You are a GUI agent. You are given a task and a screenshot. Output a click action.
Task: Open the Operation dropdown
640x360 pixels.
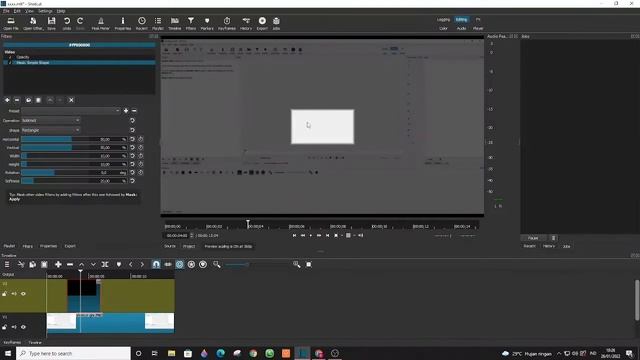(x=51, y=120)
